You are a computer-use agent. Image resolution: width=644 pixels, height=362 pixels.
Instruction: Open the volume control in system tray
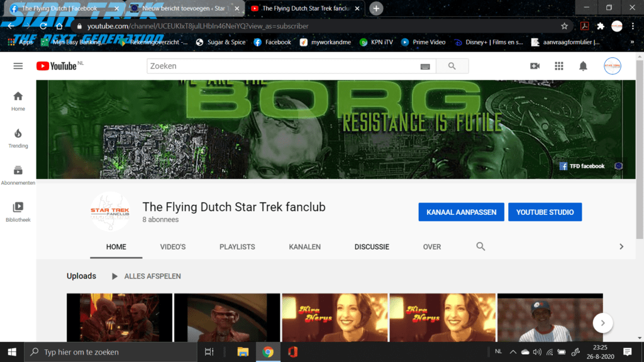point(537,352)
